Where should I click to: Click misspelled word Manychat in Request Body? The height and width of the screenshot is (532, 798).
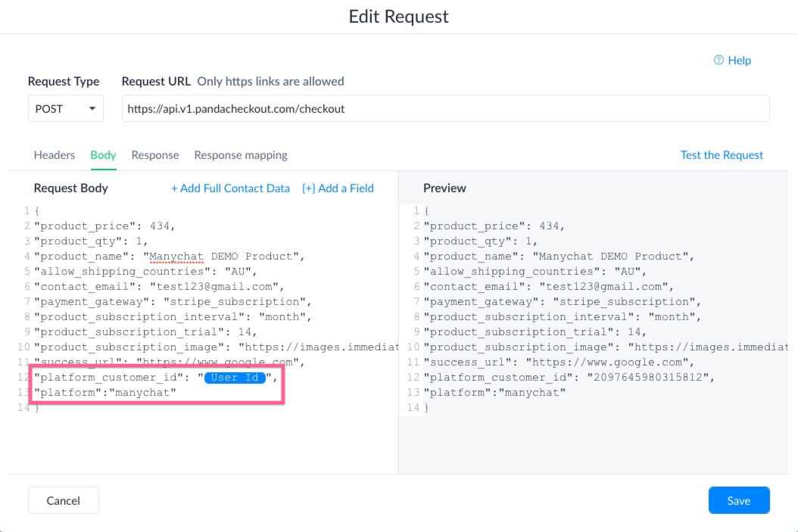(x=176, y=257)
